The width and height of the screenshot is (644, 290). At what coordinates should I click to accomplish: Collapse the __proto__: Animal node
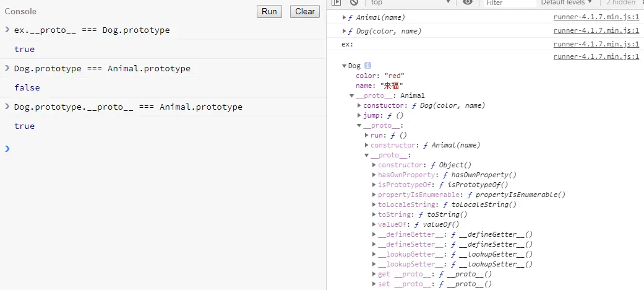352,95
